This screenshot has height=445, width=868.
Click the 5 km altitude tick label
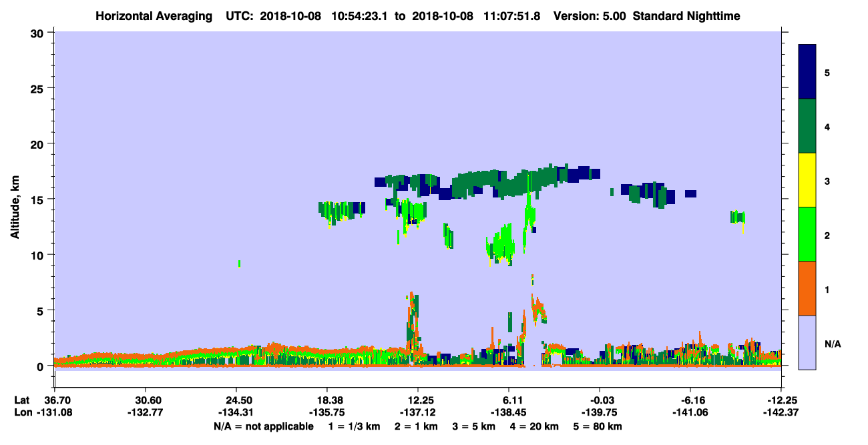(x=41, y=310)
